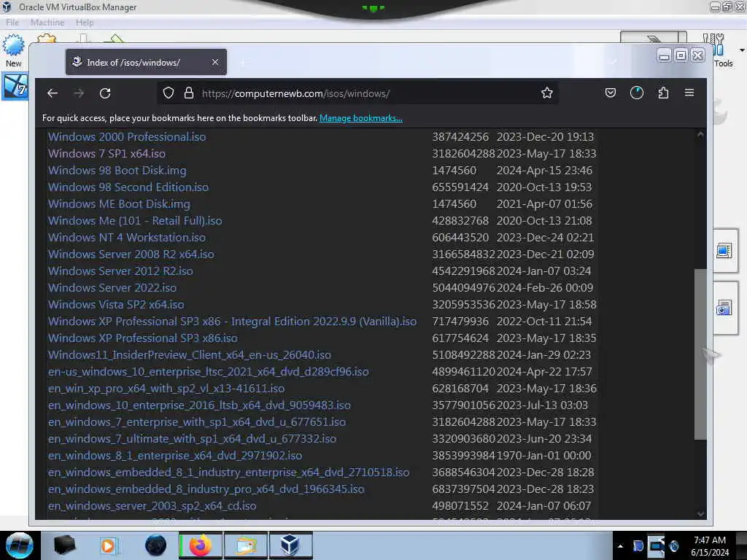Click en_windows_7_enterprise_with_sp1 iso link

click(197, 422)
